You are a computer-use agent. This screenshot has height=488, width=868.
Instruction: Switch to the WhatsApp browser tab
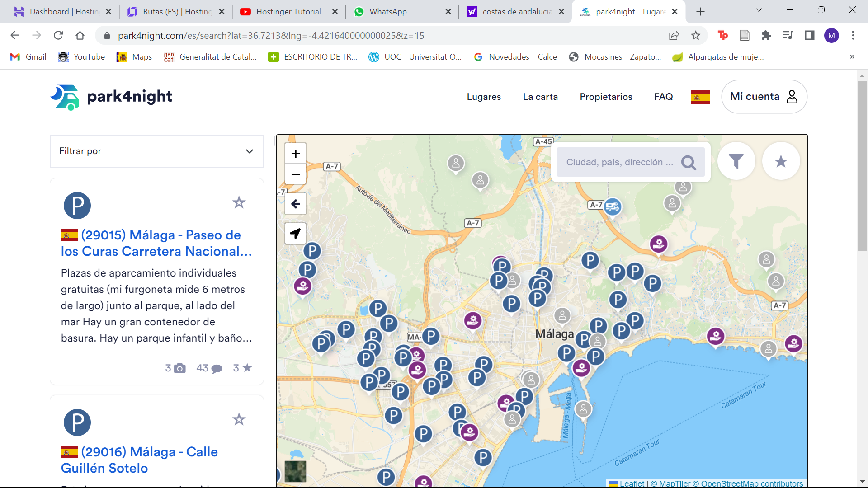pyautogui.click(x=388, y=12)
